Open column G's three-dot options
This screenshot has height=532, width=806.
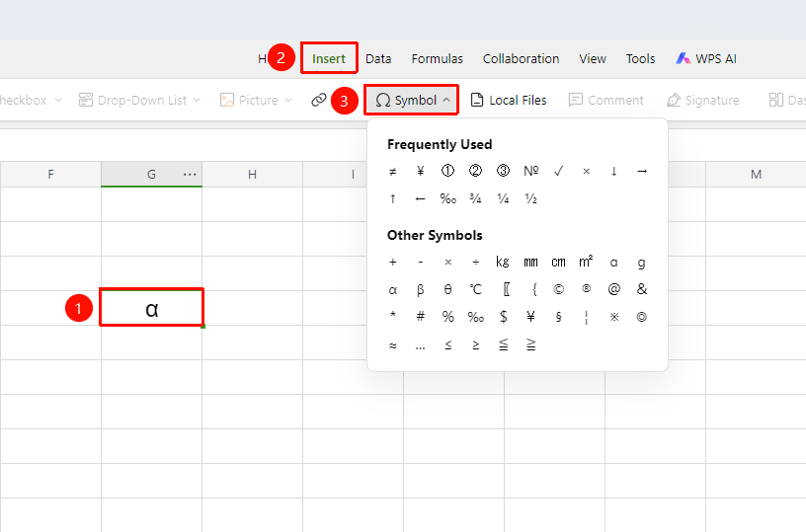(x=190, y=175)
